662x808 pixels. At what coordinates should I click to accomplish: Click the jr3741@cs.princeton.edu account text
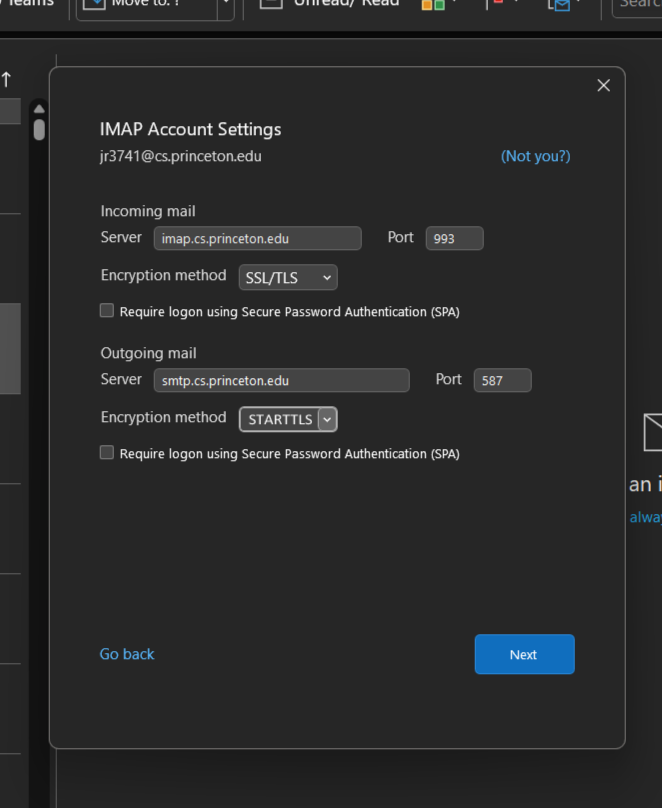click(180, 156)
